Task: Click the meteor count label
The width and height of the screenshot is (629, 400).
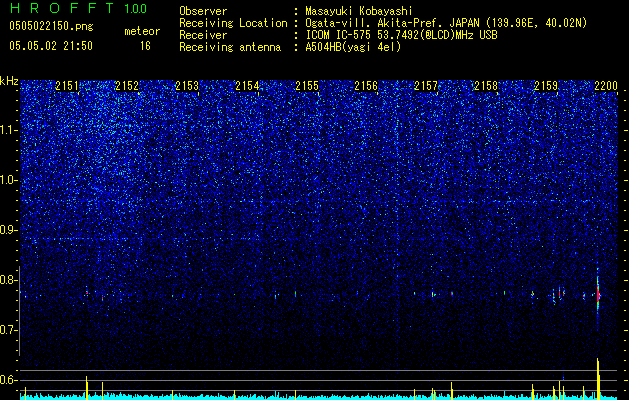Action: pos(142,31)
